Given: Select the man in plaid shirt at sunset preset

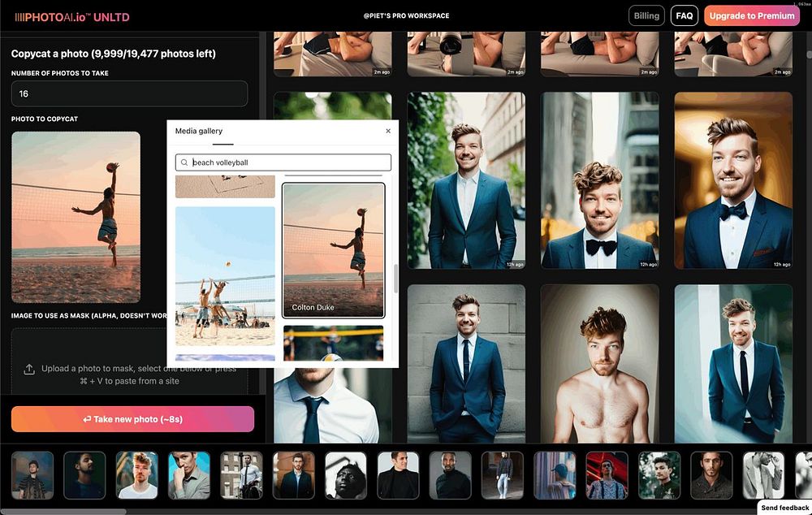Looking at the screenshot, I should (x=32, y=475).
